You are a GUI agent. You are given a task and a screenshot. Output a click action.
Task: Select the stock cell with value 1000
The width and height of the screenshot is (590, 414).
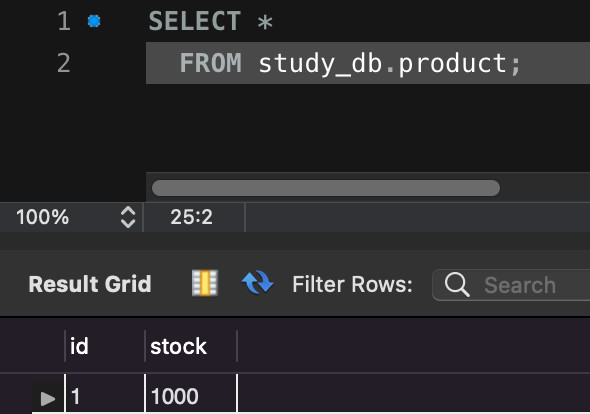click(191, 394)
